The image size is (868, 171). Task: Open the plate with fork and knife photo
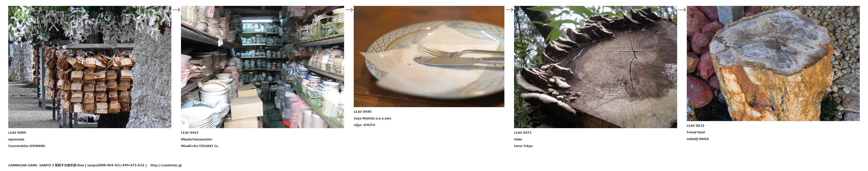click(x=429, y=56)
